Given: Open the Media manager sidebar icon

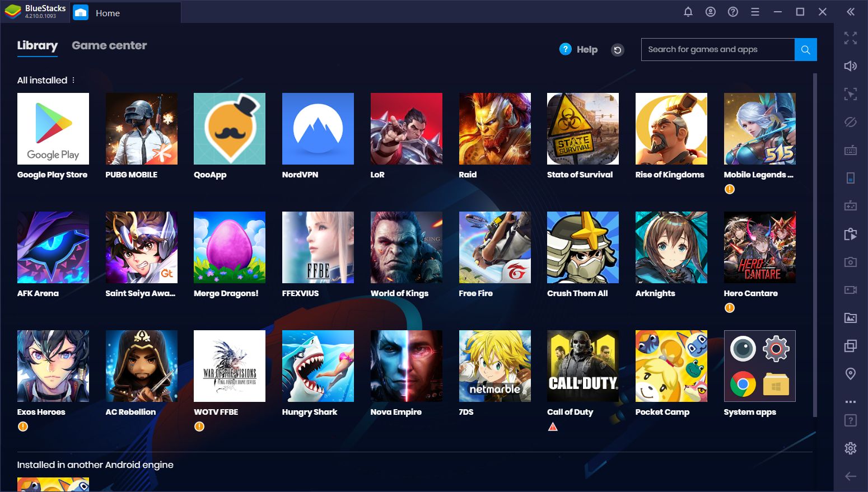Looking at the screenshot, I should pos(850,317).
